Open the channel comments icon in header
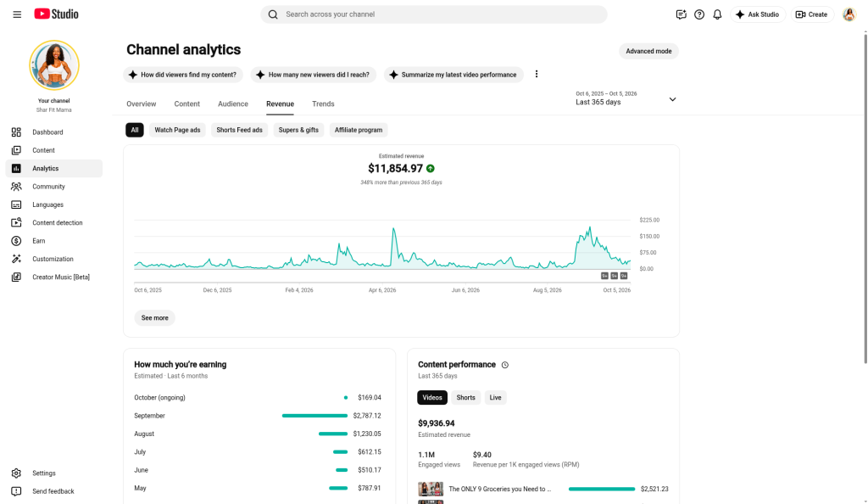The width and height of the screenshot is (868, 504). pyautogui.click(x=681, y=14)
